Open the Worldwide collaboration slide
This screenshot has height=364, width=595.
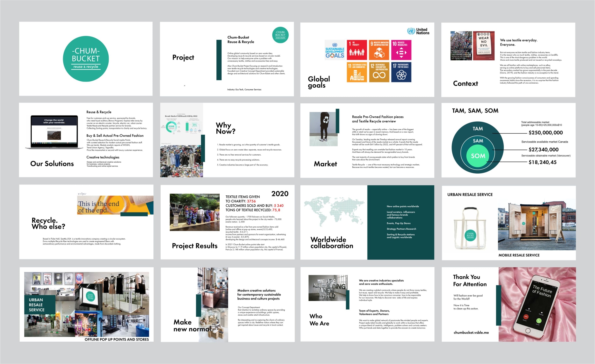tap(367, 222)
